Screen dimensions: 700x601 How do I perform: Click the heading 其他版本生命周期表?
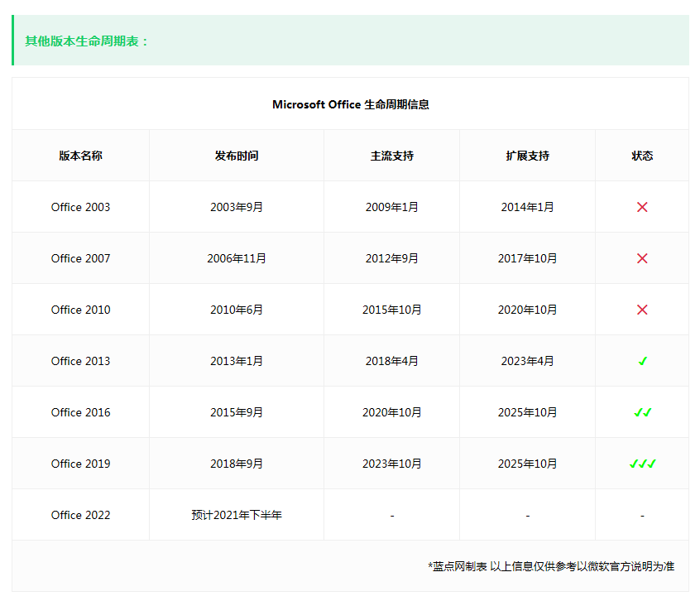point(87,41)
